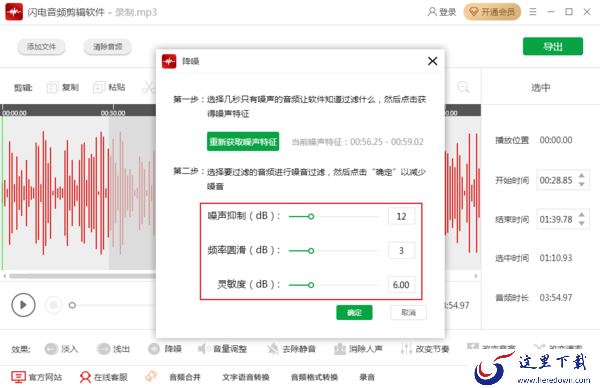
Task: Open the 录音 recording tool
Action: click(367, 377)
